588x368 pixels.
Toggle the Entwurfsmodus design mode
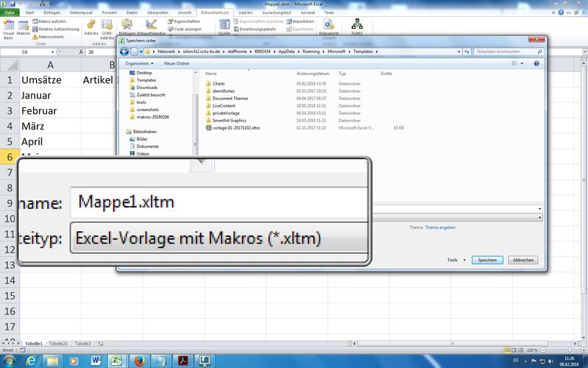[151, 27]
